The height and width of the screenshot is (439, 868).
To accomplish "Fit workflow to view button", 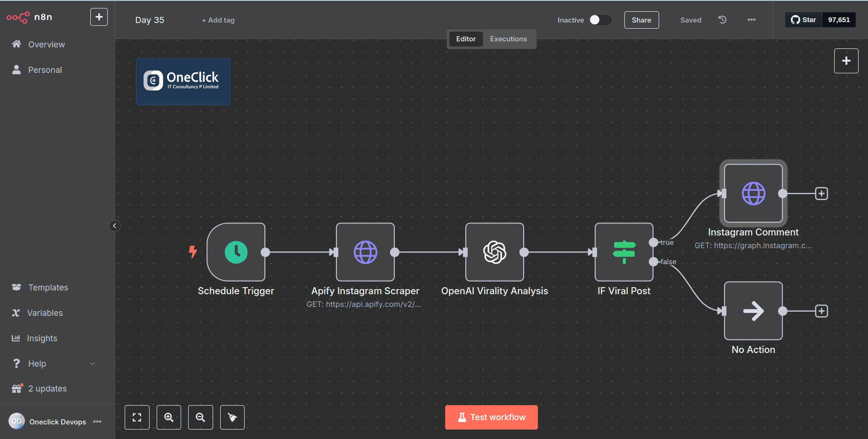I will (x=137, y=417).
